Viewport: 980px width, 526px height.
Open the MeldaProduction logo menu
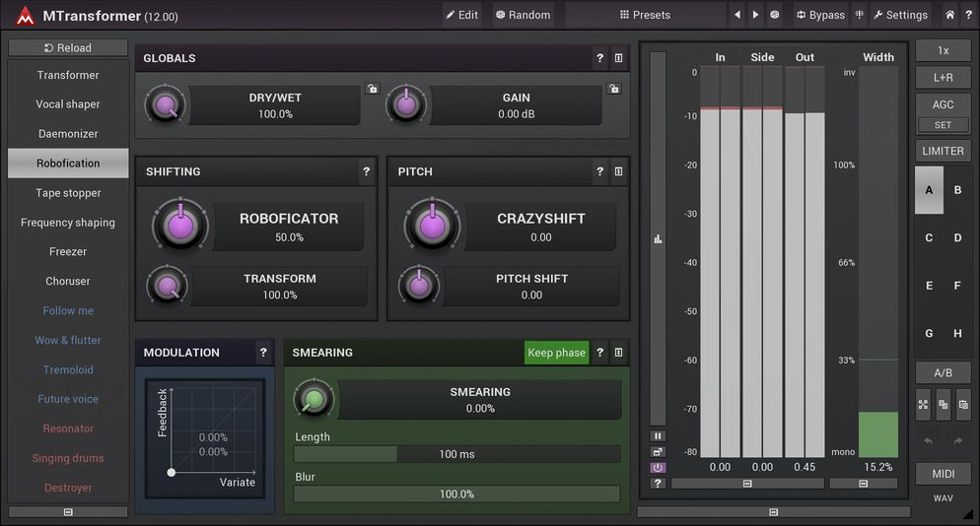point(25,16)
